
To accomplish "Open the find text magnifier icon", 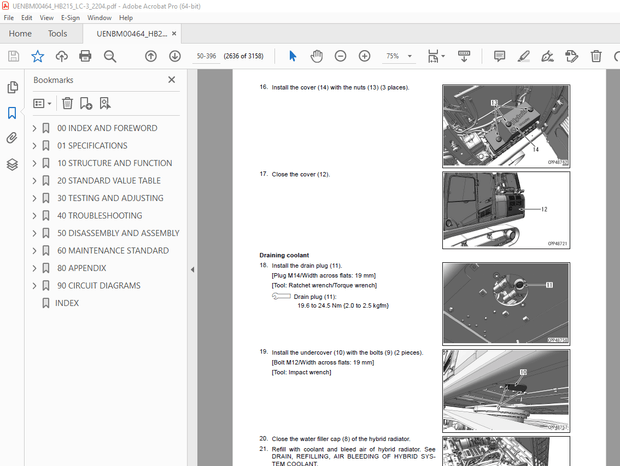I will point(110,56).
